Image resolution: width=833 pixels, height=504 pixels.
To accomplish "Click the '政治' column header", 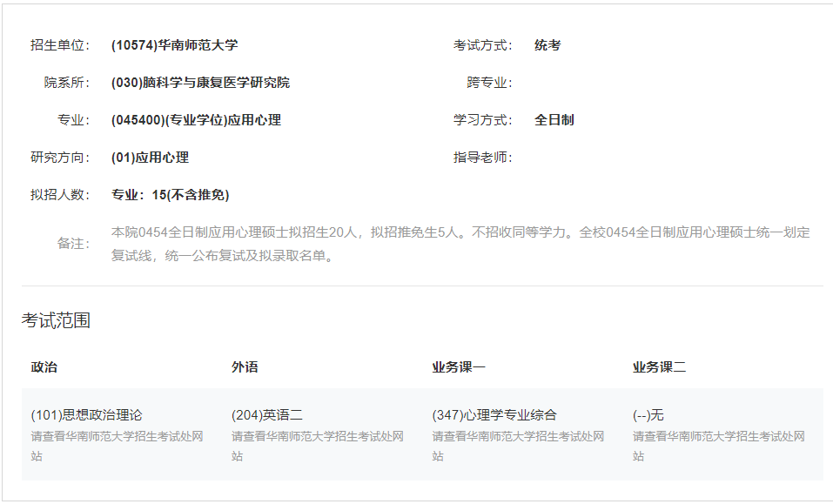I will pyautogui.click(x=44, y=367).
